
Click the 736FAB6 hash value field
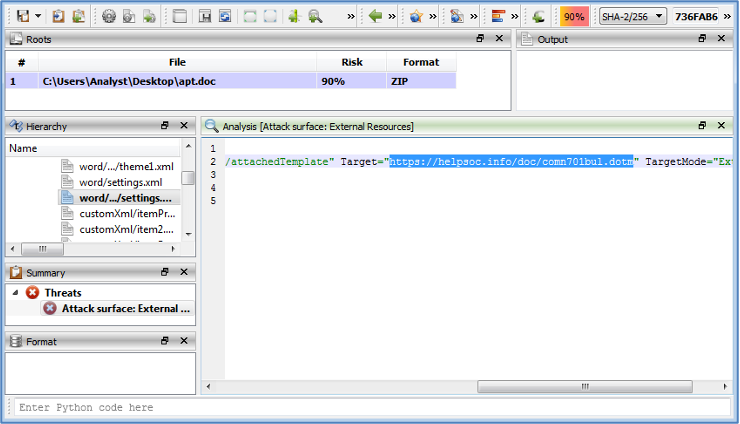(x=696, y=17)
